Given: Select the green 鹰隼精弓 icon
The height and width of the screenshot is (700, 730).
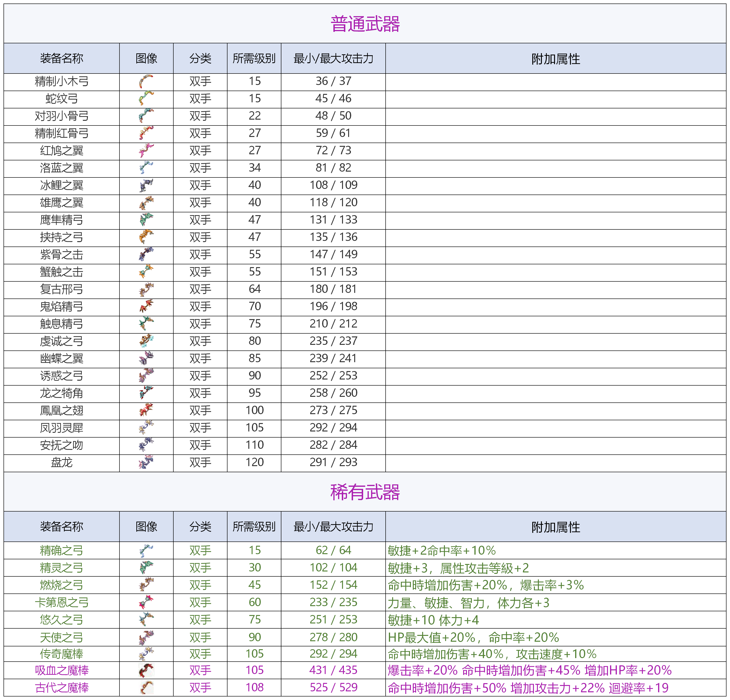Looking at the screenshot, I should [x=146, y=220].
